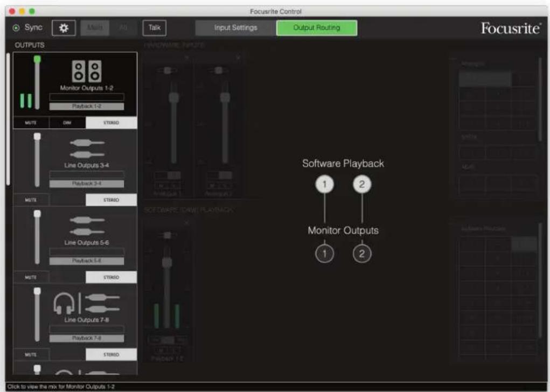Switch to the Output Routing tab
Screen dimensions: 550x392
(x=317, y=27)
